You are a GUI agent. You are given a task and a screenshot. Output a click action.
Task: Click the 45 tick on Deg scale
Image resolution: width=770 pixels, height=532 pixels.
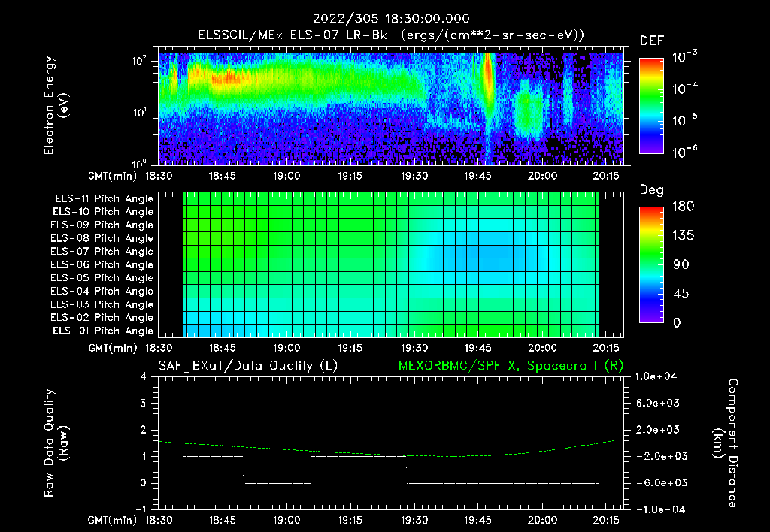681,294
